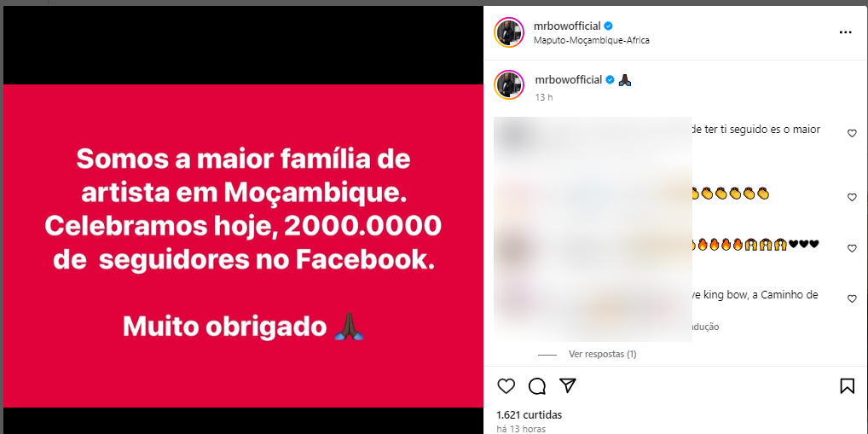The image size is (868, 434).
Task: Click the '13 h' caption timestamp
Action: pos(544,97)
